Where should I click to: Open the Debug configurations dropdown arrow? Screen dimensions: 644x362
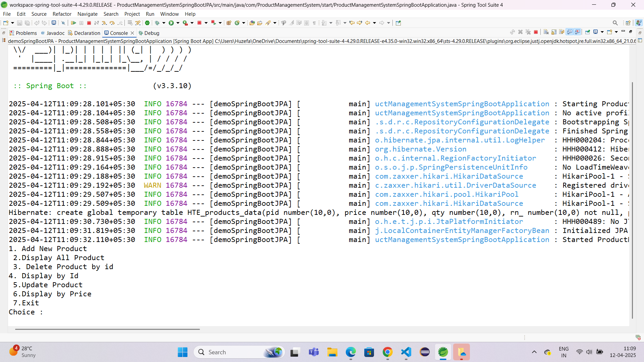tap(164, 23)
